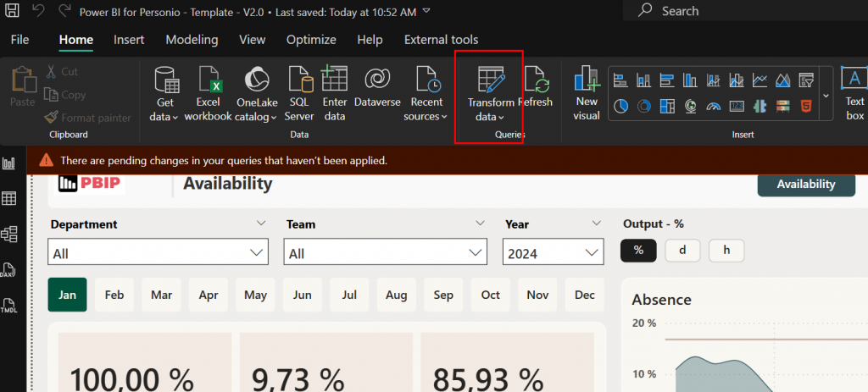Open Report view in sidebar
This screenshot has width=868, height=392.
point(9,163)
